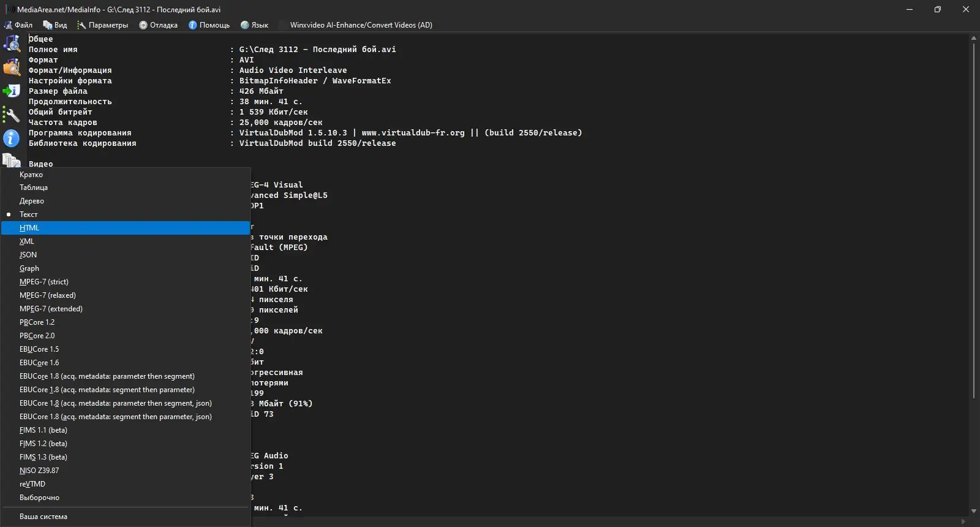Click the Open Folder sidebar icon
This screenshot has height=527, width=980.
pyautogui.click(x=12, y=67)
